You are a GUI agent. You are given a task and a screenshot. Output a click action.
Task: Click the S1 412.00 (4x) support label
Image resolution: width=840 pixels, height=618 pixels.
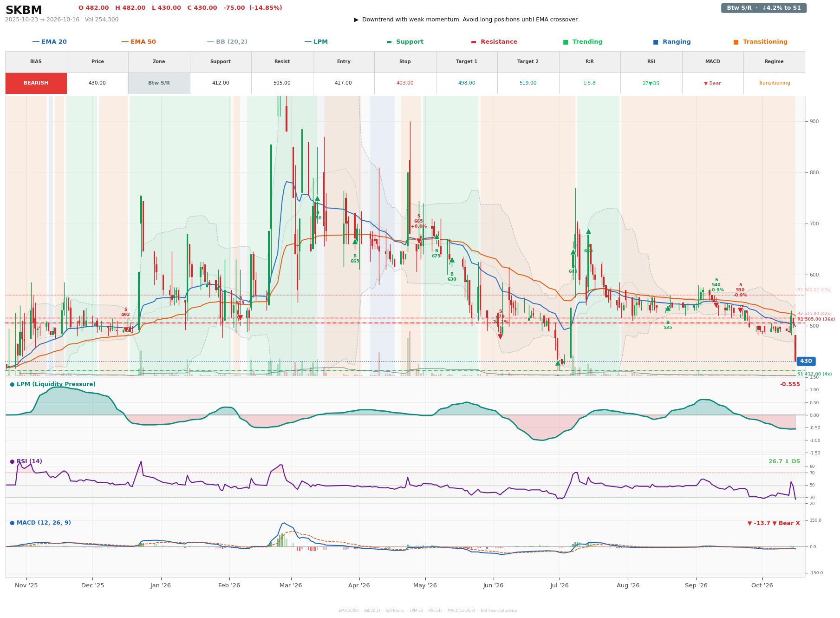pos(814,374)
